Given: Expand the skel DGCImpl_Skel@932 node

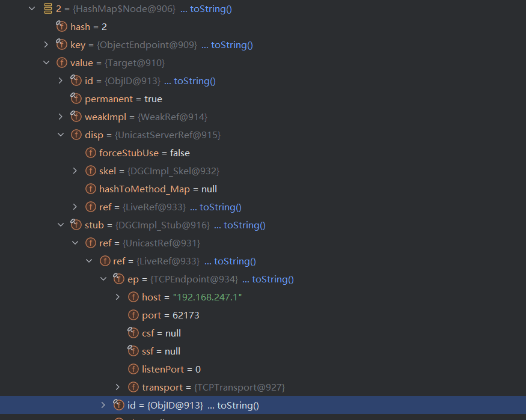Looking at the screenshot, I should [75, 171].
